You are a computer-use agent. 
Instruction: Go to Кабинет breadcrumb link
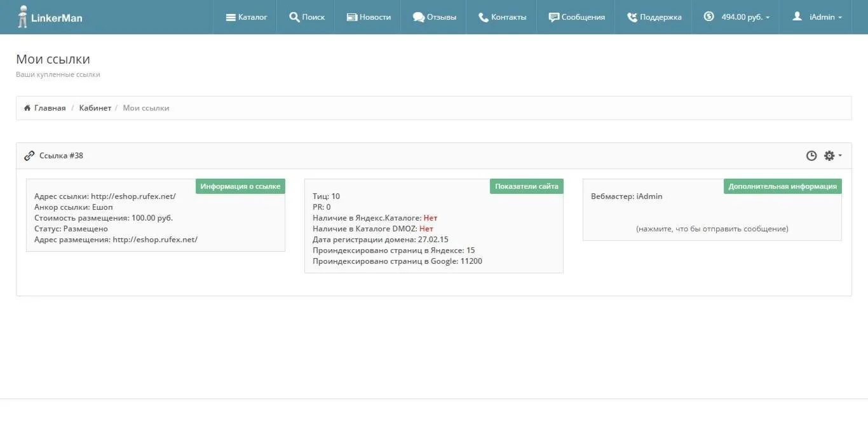click(x=95, y=108)
